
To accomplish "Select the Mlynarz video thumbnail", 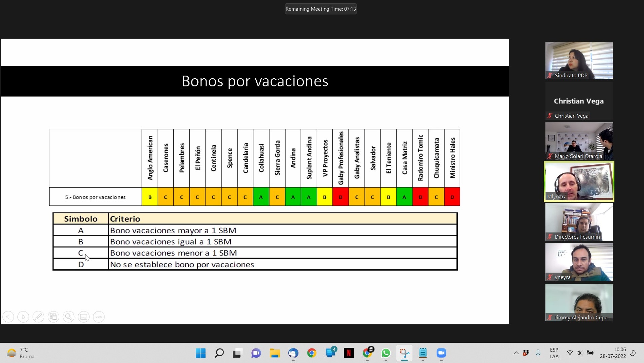I will click(x=579, y=182).
